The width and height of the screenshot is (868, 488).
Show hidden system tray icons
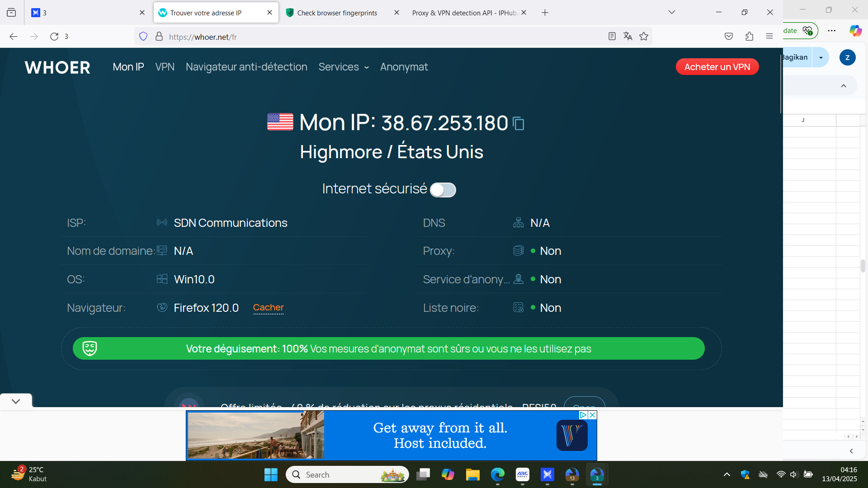727,474
